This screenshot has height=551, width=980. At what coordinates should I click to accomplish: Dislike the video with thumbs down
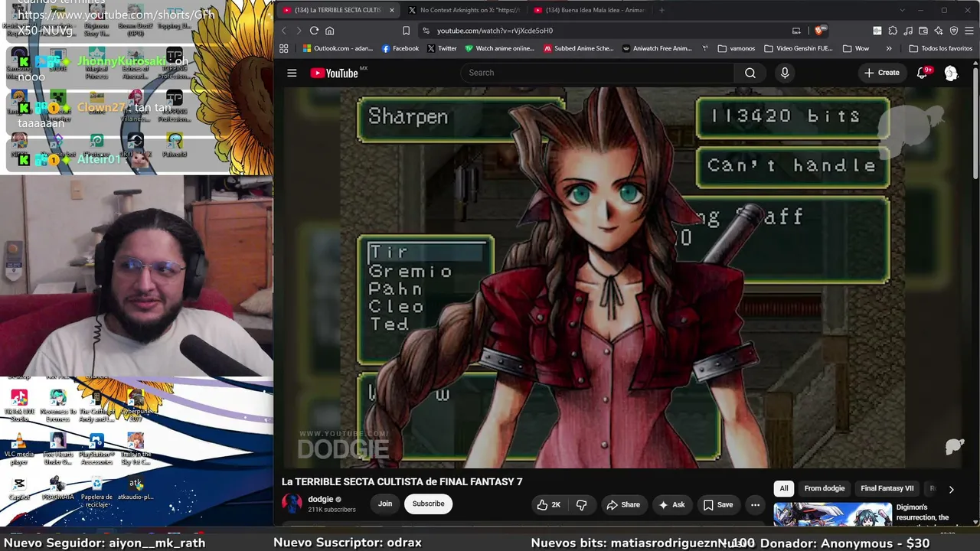tap(581, 504)
